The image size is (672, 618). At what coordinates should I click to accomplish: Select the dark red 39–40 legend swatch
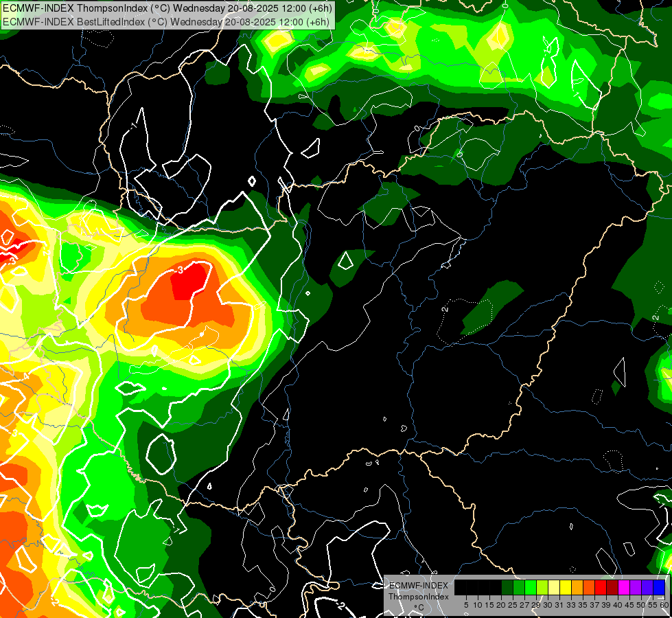pyautogui.click(x=612, y=588)
